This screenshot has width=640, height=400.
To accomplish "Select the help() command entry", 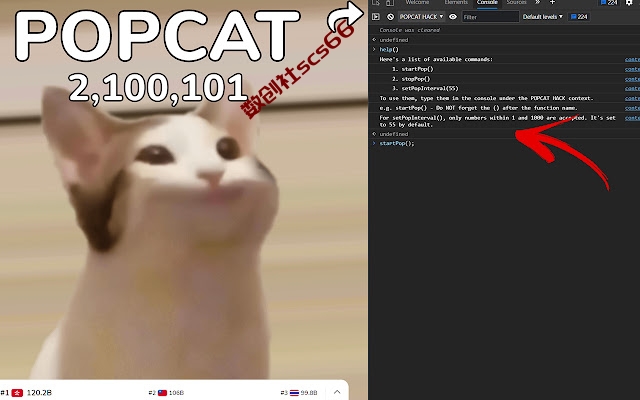I will (389, 49).
